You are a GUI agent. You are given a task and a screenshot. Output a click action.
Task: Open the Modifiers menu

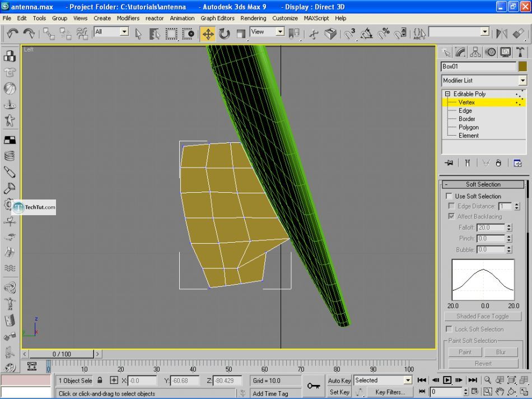[x=128, y=18]
